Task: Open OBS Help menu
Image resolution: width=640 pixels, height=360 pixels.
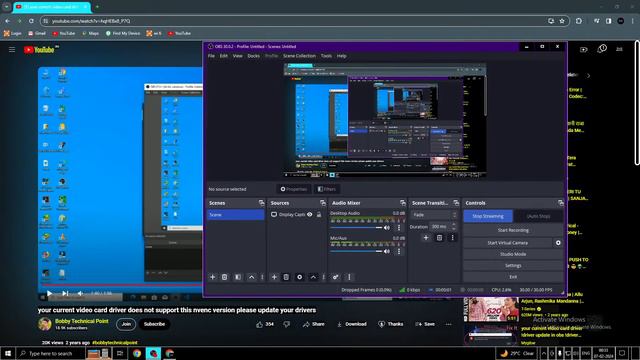Action: click(342, 56)
